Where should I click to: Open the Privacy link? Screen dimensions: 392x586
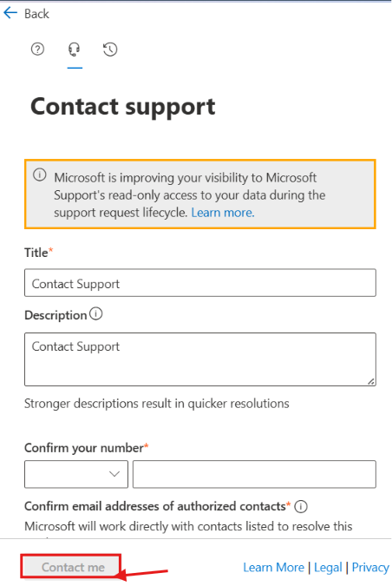(x=370, y=567)
